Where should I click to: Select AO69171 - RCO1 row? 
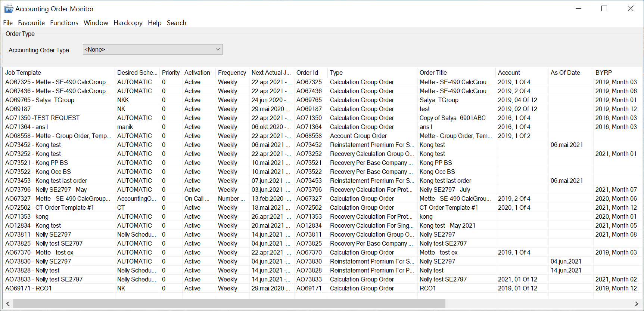click(322, 288)
